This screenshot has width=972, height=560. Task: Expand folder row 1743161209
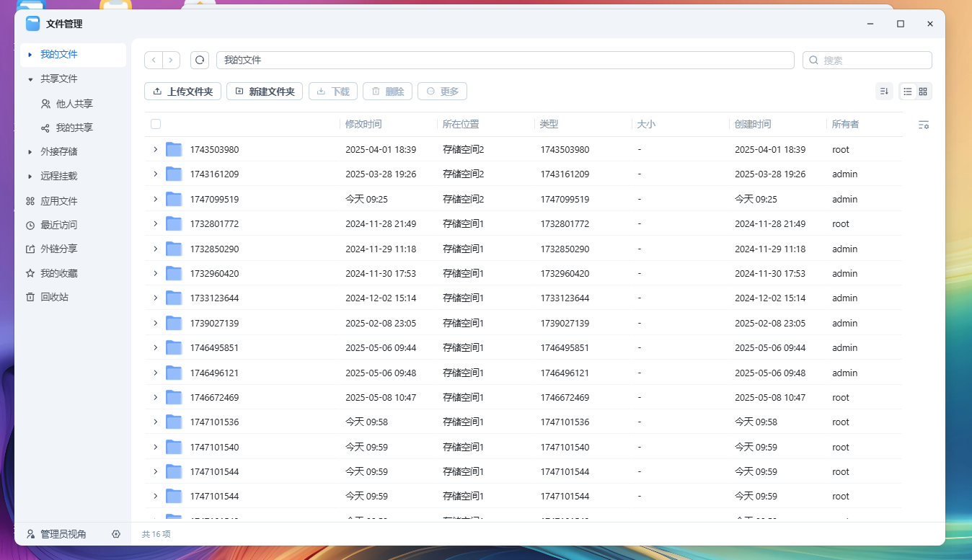155,174
